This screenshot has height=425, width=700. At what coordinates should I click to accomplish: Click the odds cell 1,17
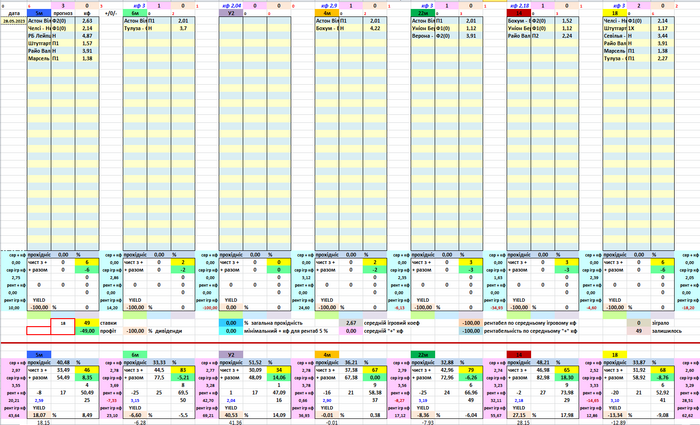point(663,28)
